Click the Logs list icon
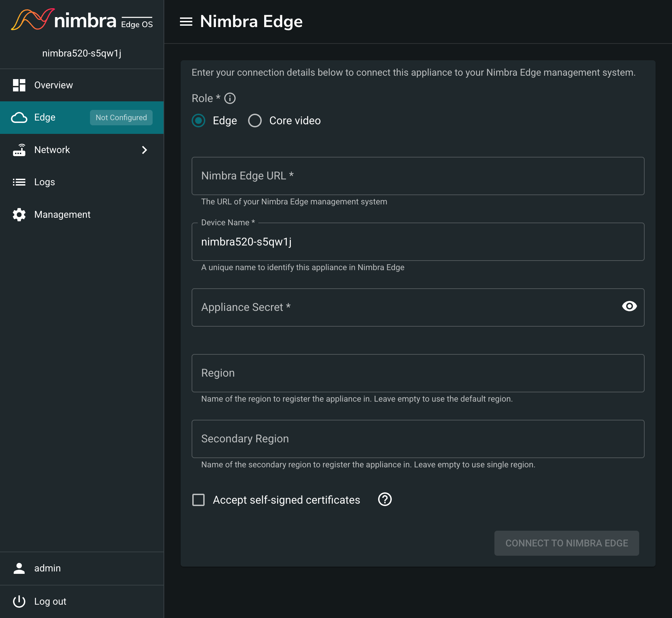 point(19,182)
